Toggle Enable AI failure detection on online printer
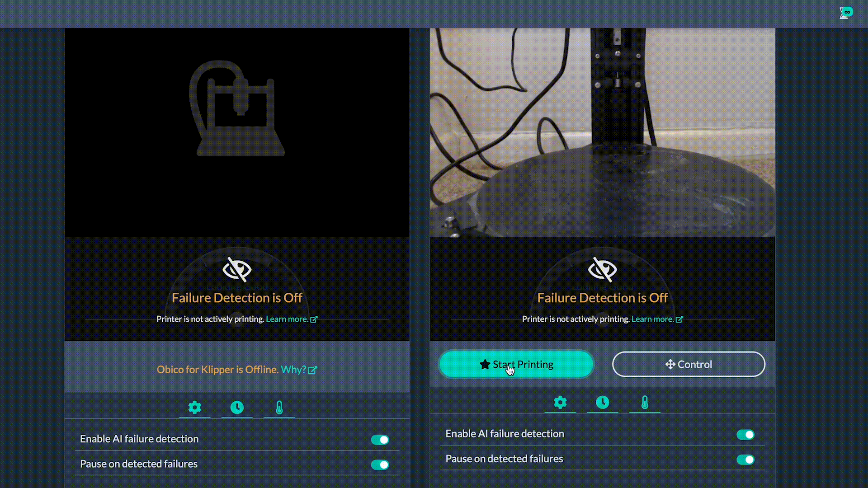 pos(745,435)
